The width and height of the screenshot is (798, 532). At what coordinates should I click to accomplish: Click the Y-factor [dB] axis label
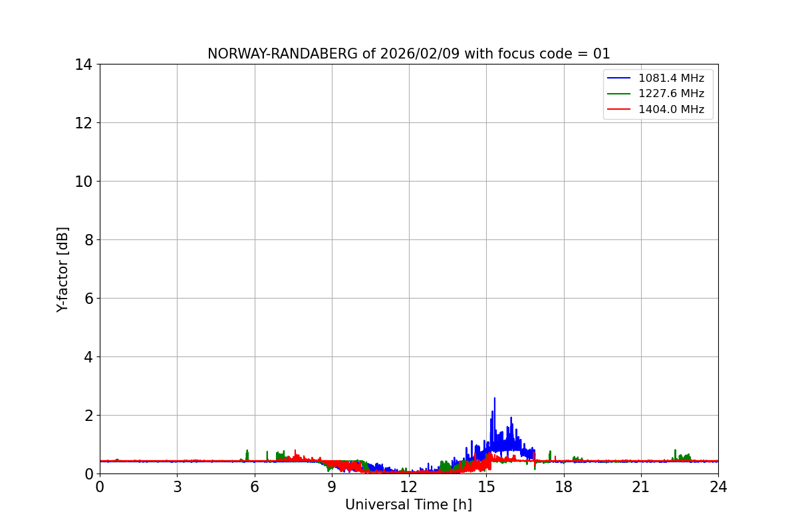point(63,269)
